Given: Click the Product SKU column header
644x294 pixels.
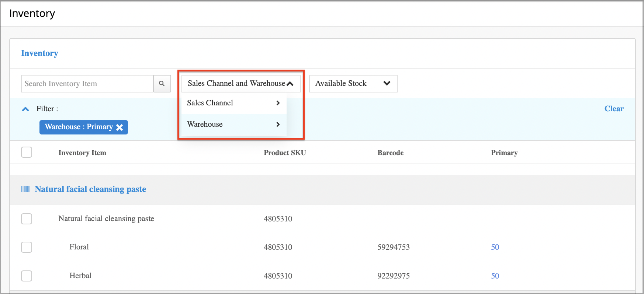Looking at the screenshot, I should click(285, 153).
